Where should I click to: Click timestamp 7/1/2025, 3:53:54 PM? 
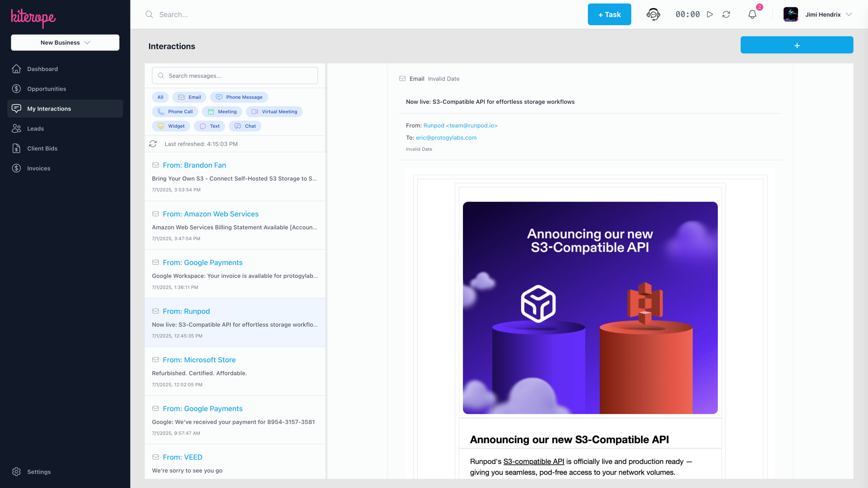[x=176, y=190]
